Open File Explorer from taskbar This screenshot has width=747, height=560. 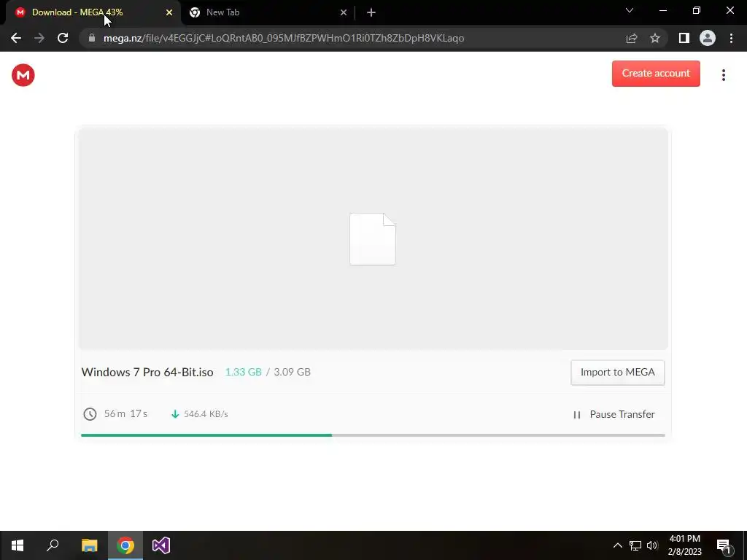pos(89,545)
